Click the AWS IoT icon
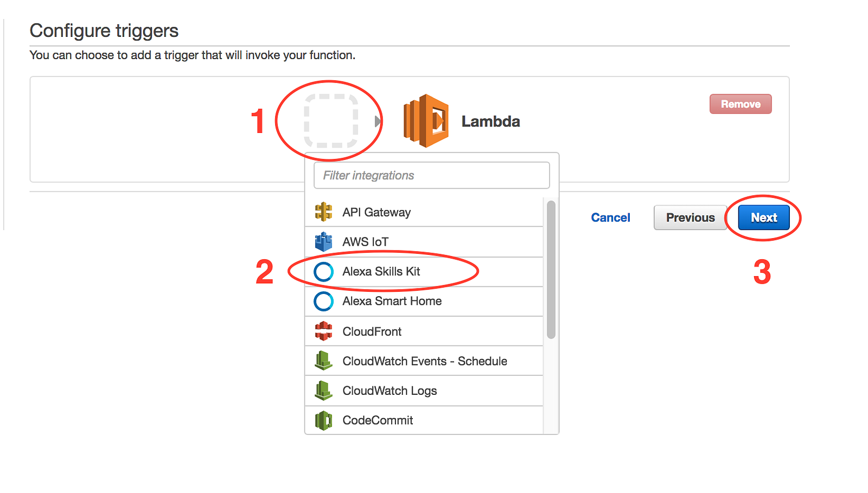The width and height of the screenshot is (868, 493). [x=323, y=242]
